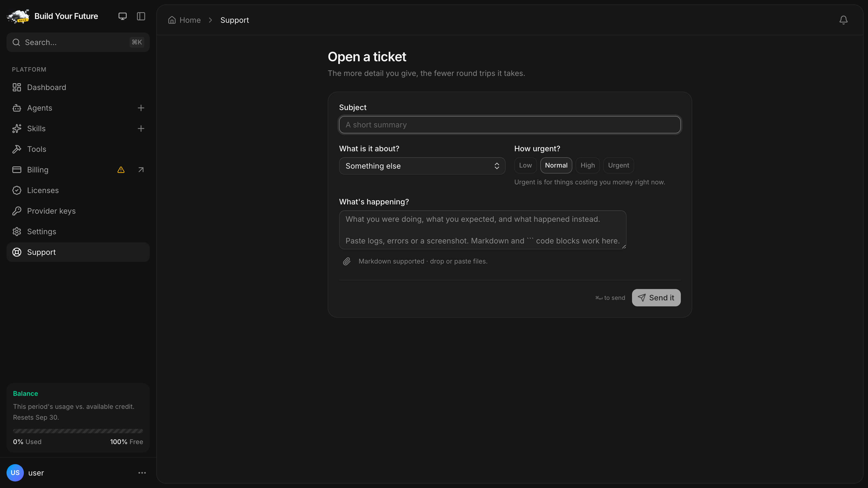
Task: Set urgency to High
Action: (x=588, y=165)
